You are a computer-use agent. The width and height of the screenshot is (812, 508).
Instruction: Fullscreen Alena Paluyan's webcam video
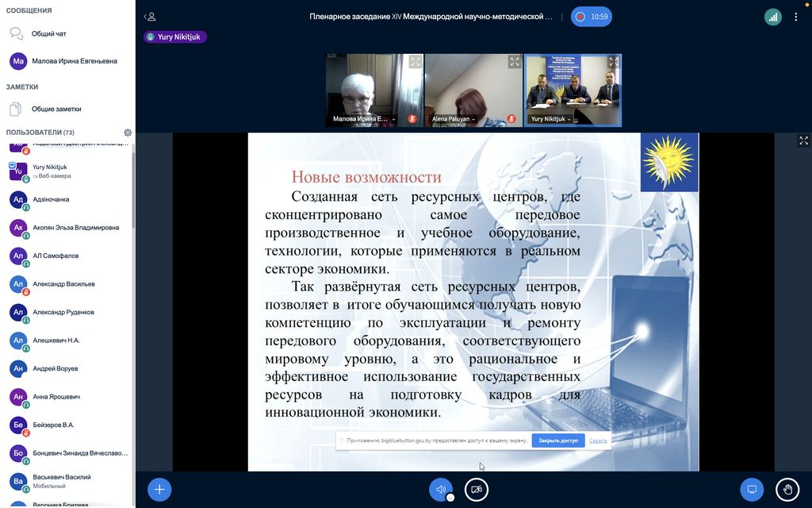(514, 62)
